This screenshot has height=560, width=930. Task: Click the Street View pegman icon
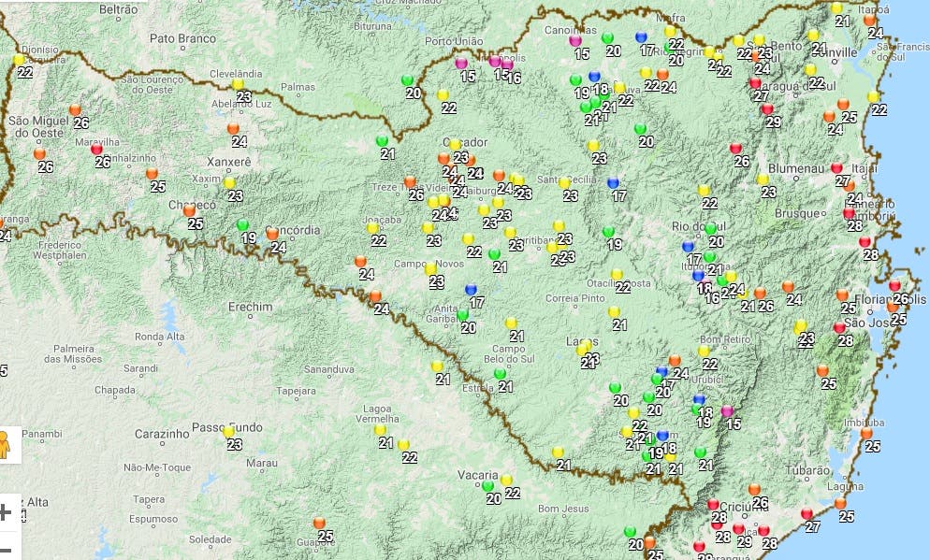(4, 443)
